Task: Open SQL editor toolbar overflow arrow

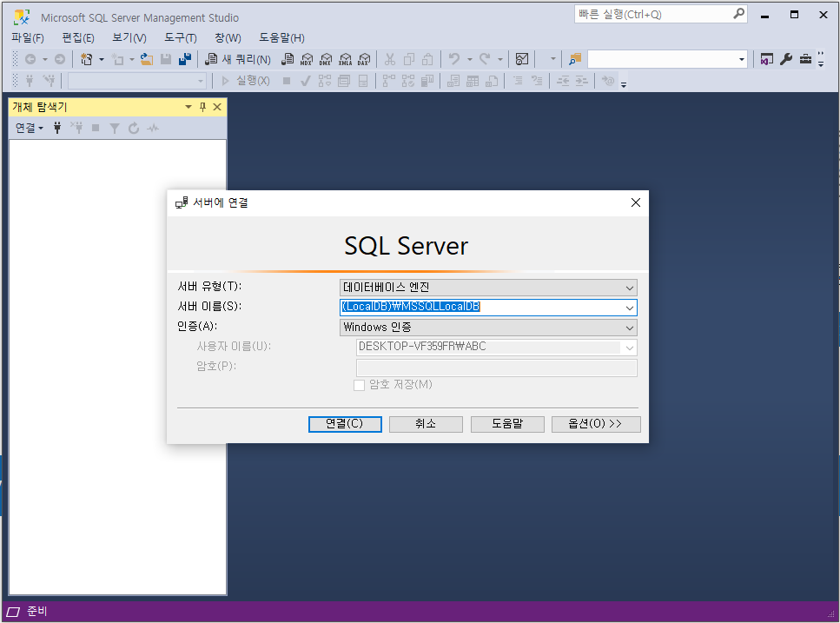Action: tap(624, 83)
